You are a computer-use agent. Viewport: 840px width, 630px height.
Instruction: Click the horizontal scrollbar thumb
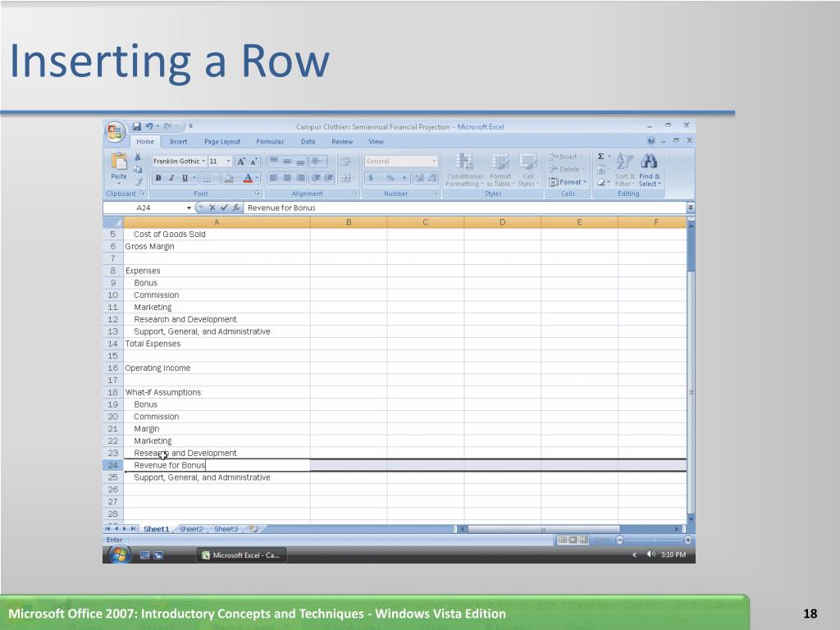point(544,529)
